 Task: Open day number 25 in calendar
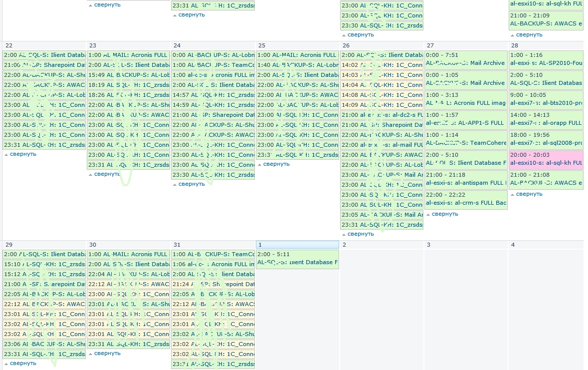coord(262,45)
